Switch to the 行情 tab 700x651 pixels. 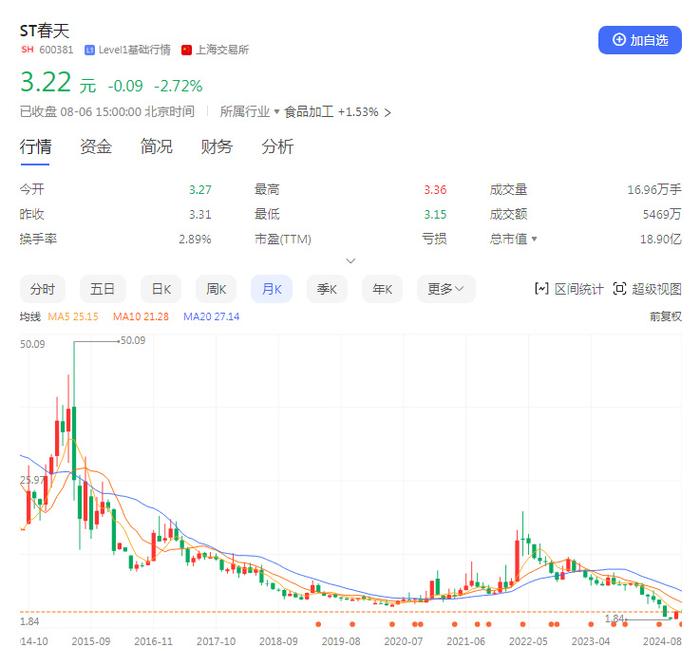(x=35, y=146)
